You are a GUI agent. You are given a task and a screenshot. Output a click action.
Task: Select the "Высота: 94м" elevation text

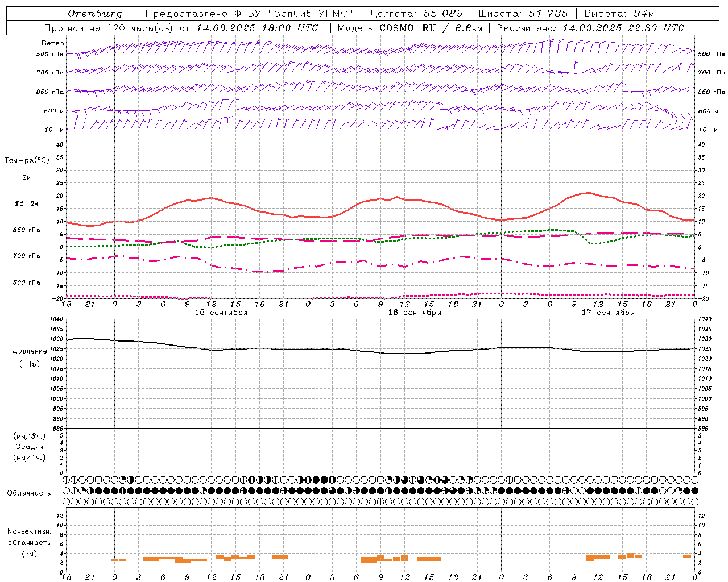click(x=619, y=14)
